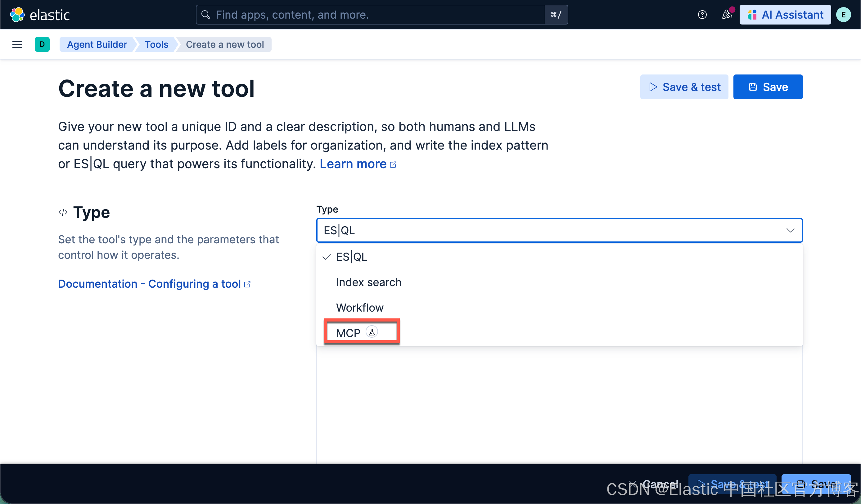Choose Workflow tool type option
The image size is (861, 504).
[359, 308]
